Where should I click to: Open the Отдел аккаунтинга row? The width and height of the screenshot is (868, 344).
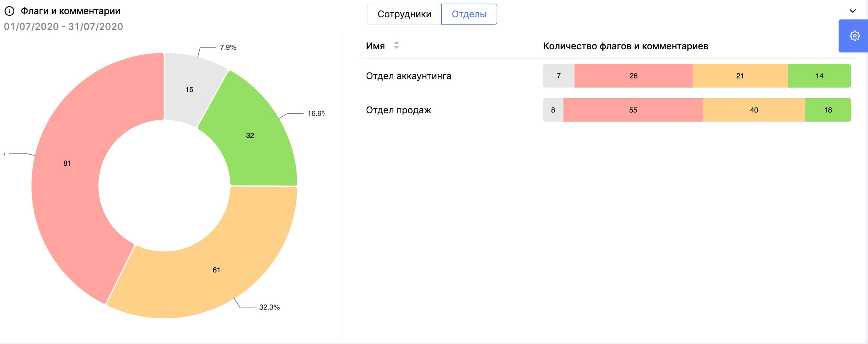pyautogui.click(x=408, y=76)
